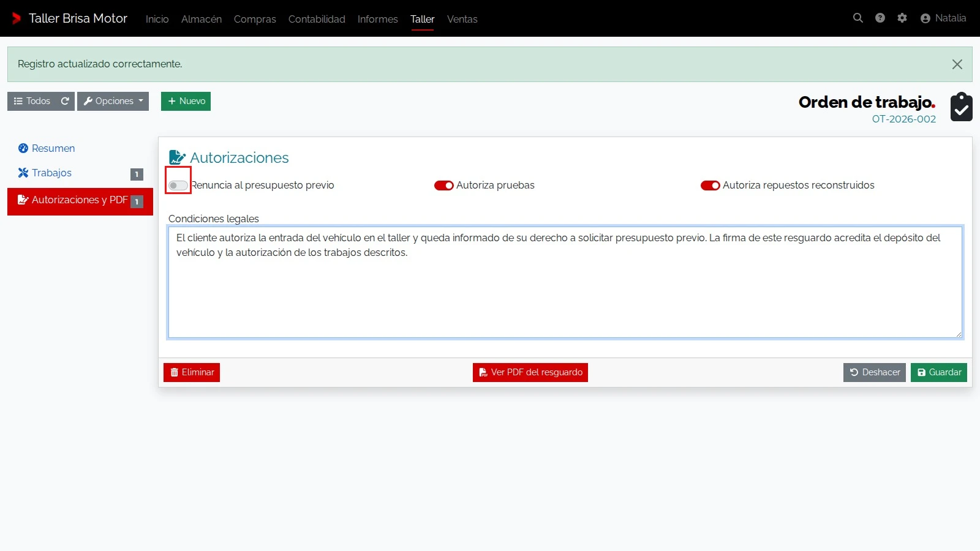Save changes with the Guardar button

click(939, 372)
